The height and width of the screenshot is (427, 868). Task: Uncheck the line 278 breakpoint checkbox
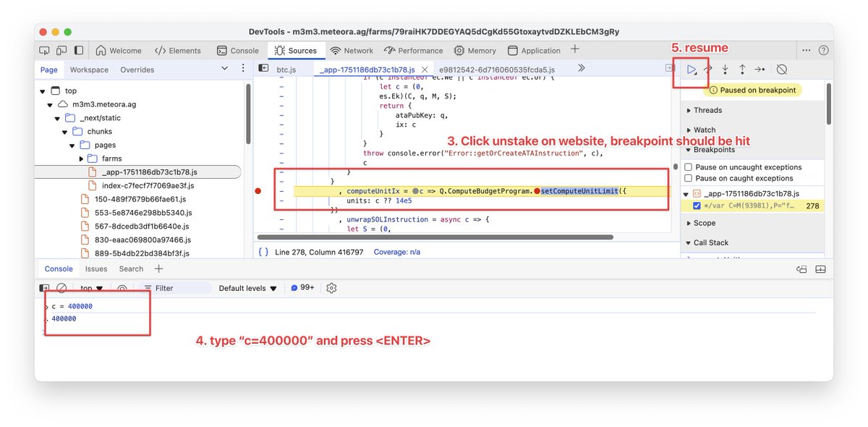pyautogui.click(x=697, y=206)
